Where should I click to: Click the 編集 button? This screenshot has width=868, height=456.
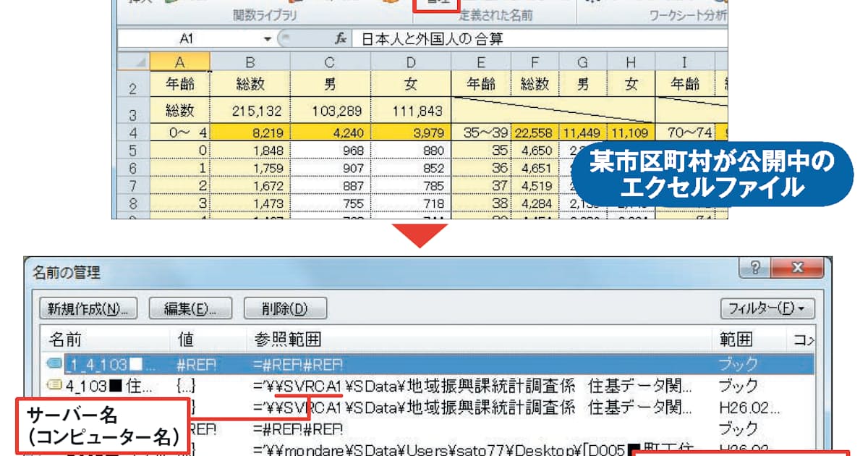[x=191, y=309]
